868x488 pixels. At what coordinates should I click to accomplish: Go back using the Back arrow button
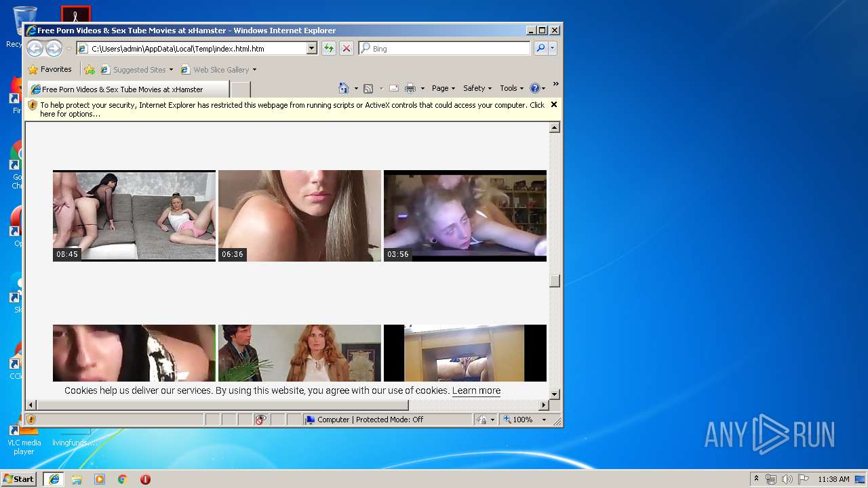coord(35,48)
